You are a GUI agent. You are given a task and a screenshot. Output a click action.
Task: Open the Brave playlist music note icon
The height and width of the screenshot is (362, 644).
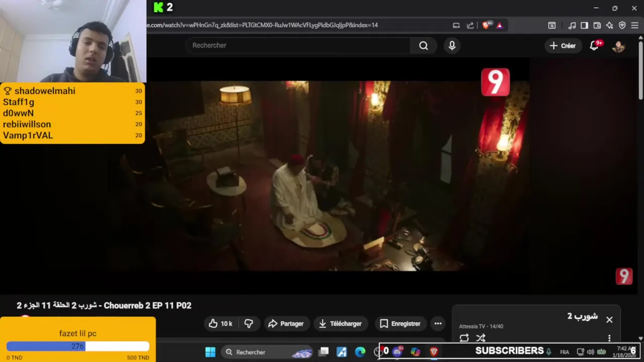[572, 25]
